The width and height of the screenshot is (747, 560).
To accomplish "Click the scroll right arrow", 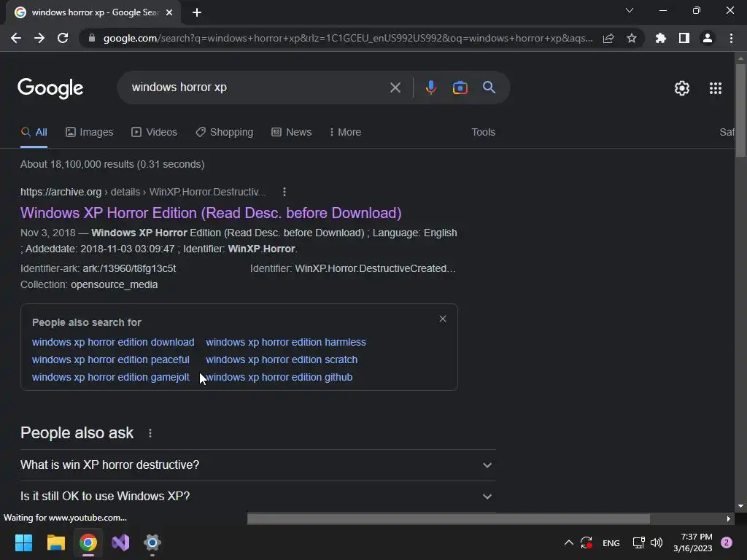I will point(729,518).
